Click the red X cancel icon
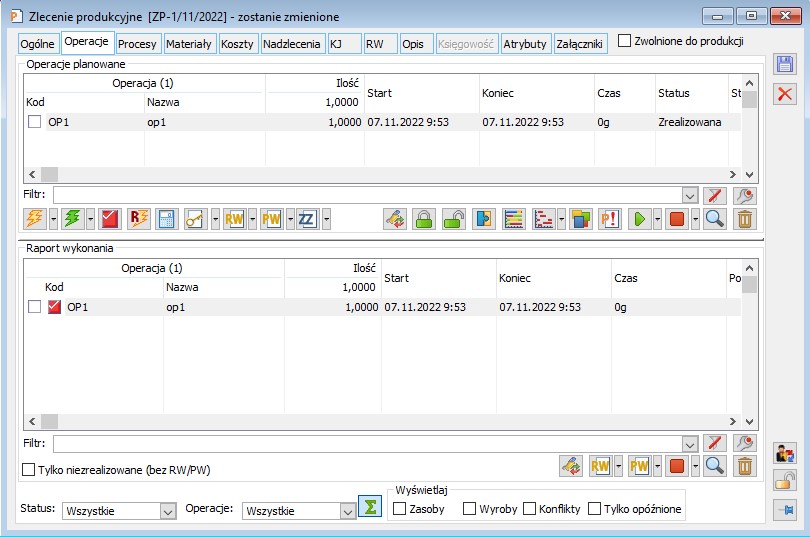This screenshot has width=810, height=537. click(x=785, y=94)
